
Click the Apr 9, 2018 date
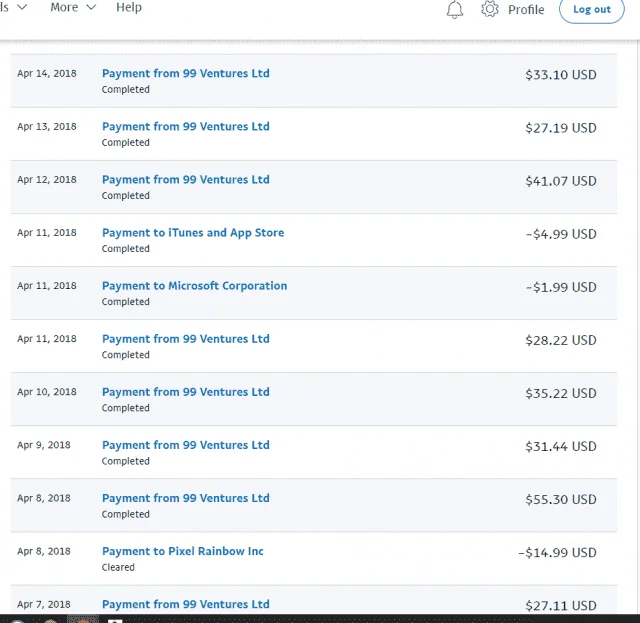click(44, 445)
